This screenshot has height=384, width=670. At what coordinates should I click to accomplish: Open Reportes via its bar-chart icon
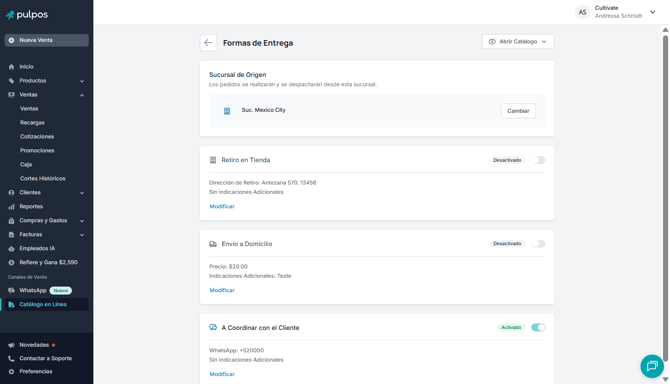click(12, 207)
